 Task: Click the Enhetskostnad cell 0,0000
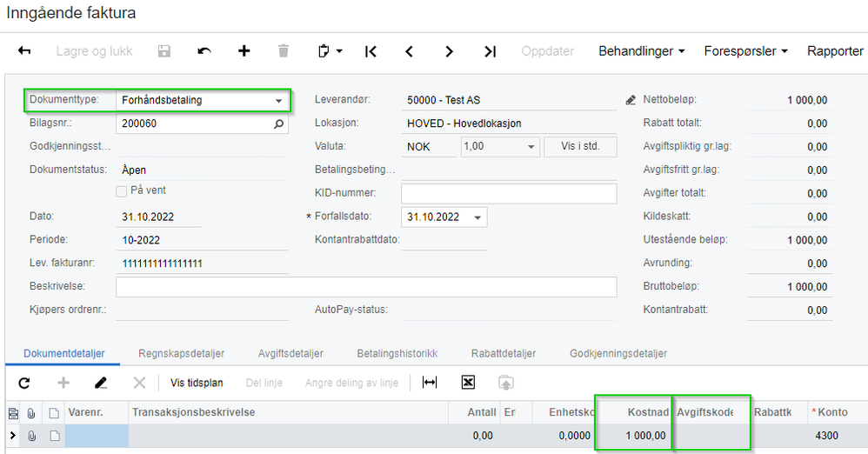click(564, 437)
